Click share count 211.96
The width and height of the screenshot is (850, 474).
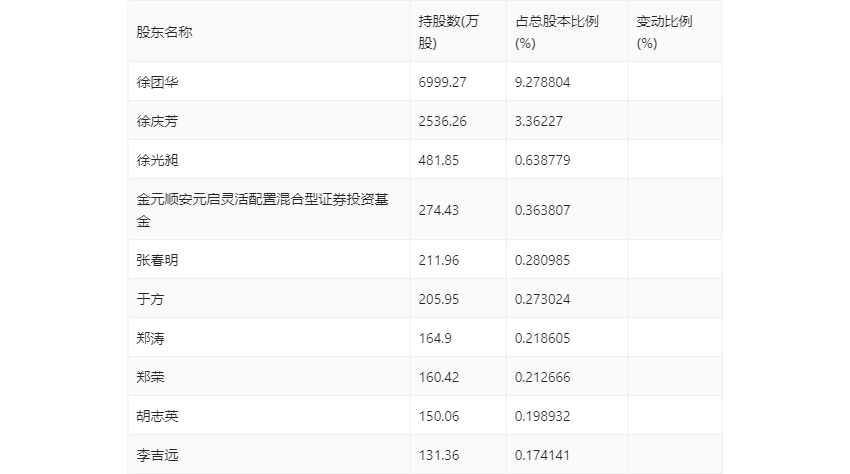pos(439,260)
